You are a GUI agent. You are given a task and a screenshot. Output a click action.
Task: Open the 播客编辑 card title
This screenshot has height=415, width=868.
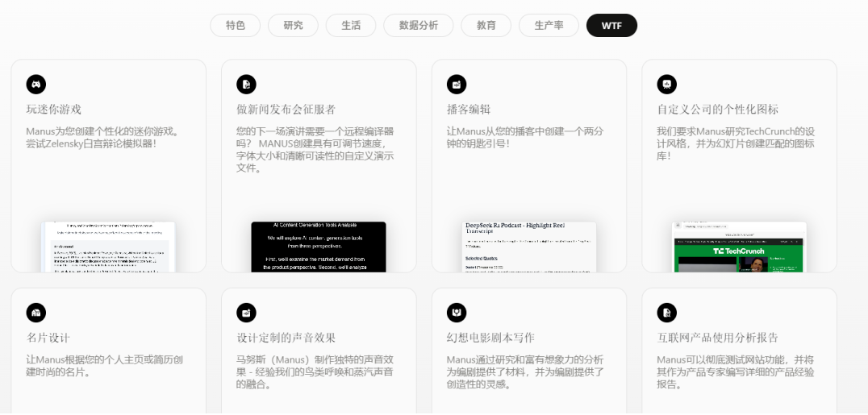pyautogui.click(x=469, y=110)
